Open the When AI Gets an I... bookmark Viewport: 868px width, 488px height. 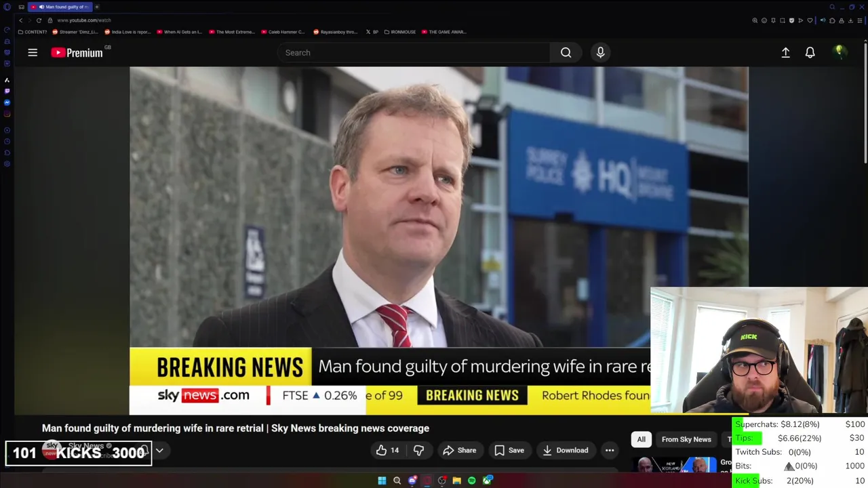[x=179, y=32]
